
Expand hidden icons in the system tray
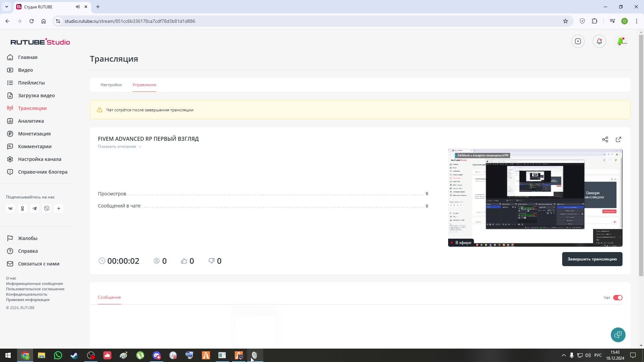pyautogui.click(x=563, y=355)
